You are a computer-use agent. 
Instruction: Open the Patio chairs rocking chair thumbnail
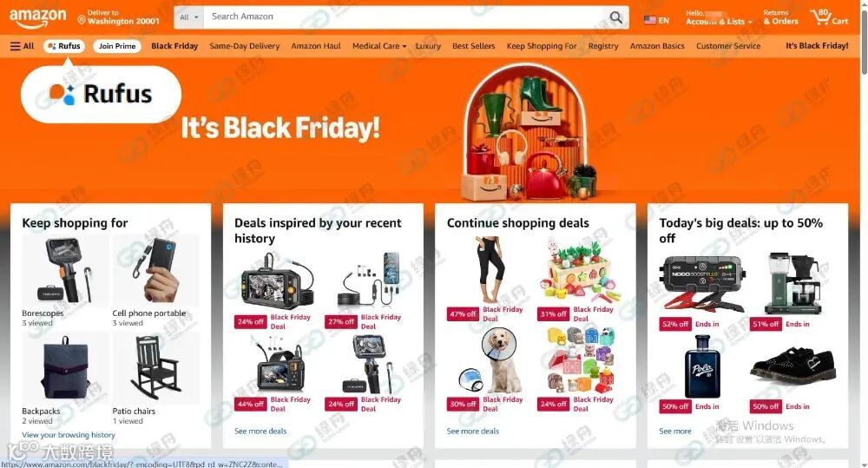tap(156, 368)
